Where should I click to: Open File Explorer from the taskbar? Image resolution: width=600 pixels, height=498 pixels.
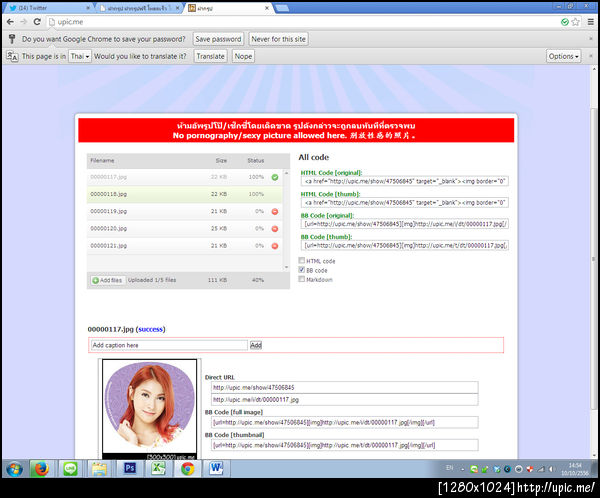click(99, 469)
